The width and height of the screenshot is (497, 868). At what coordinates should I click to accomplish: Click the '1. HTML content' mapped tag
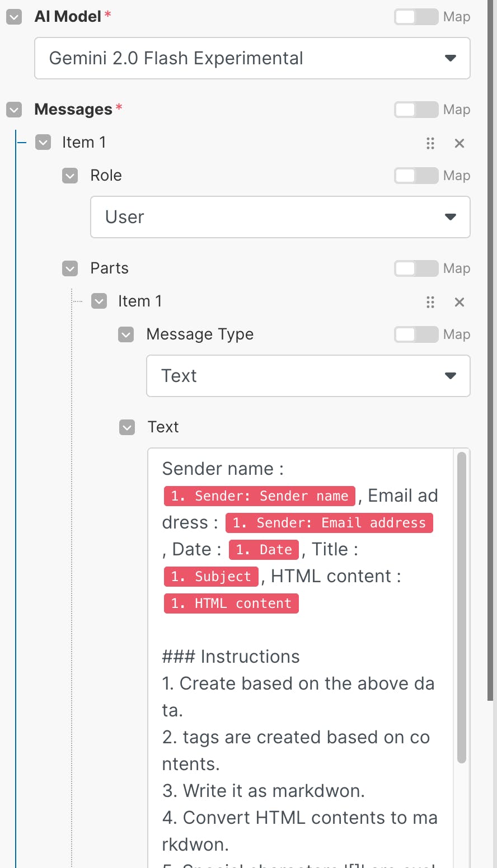[231, 603]
